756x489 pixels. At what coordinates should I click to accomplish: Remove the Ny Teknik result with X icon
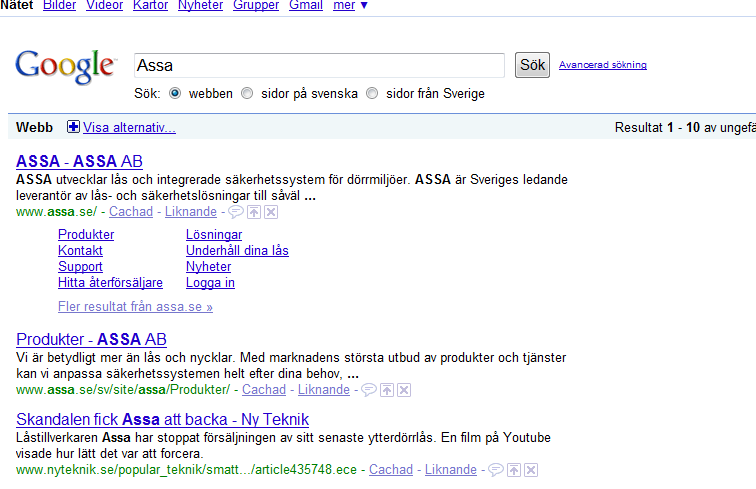coord(531,470)
